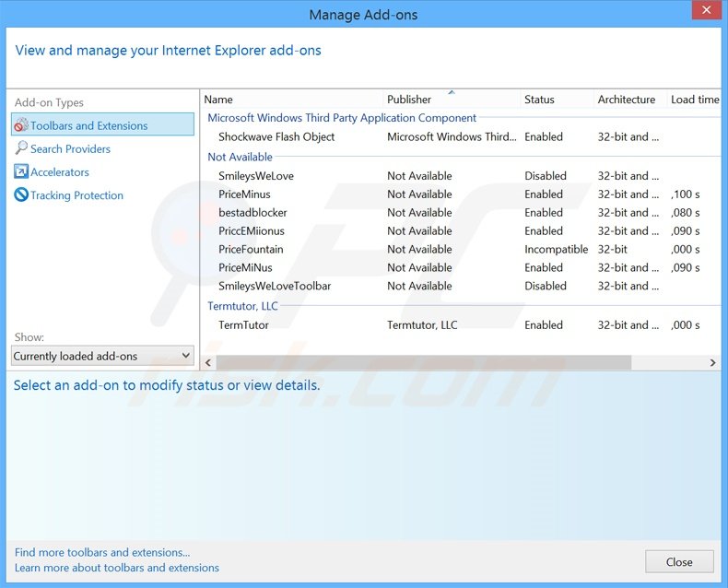Click the Microsoft Windows Third Party Application Component group
Screen dimensions: 728x588
coord(342,118)
